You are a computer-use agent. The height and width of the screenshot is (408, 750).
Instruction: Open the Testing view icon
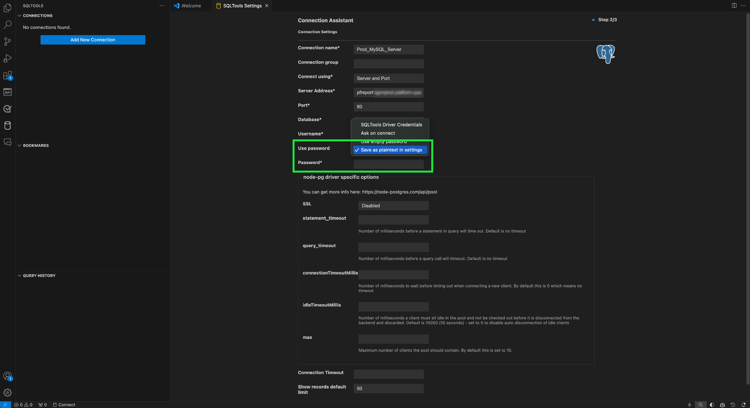(7, 109)
